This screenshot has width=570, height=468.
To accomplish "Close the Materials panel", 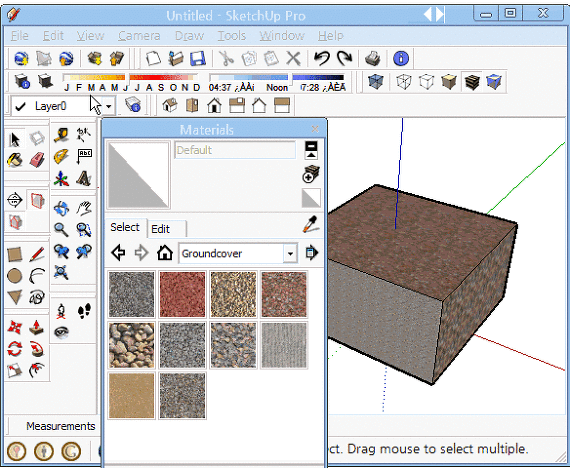I will pos(315,129).
